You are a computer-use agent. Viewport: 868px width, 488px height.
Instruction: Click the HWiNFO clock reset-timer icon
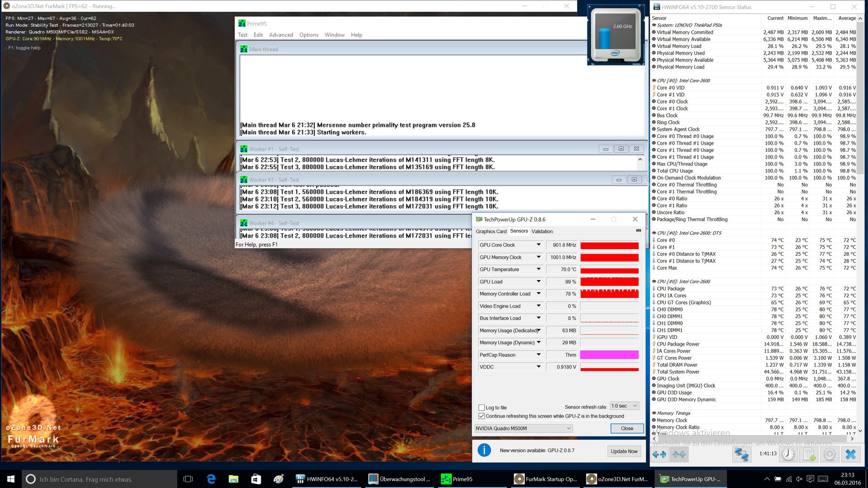click(788, 454)
